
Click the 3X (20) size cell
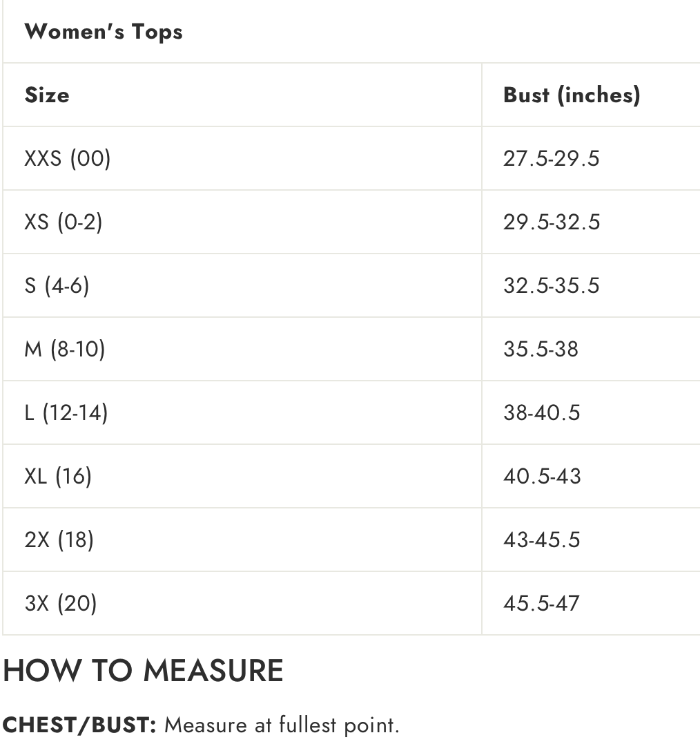click(61, 603)
